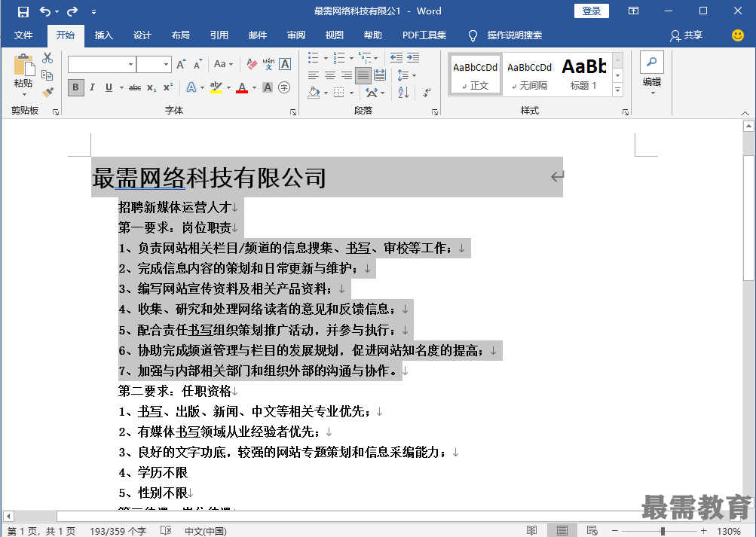The image size is (756, 537).
Task: Toggle justified alignment button
Action: (363, 75)
